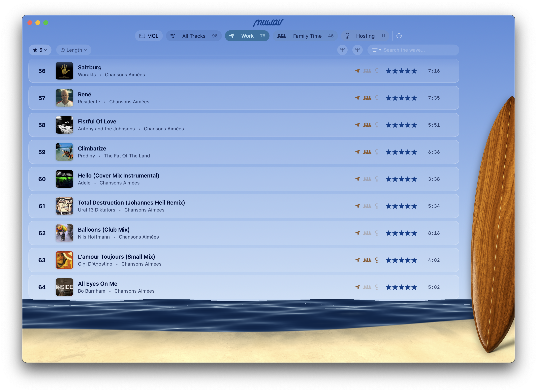Image resolution: width=537 pixels, height=392 pixels.
Task: Toggle Hosting tag on René
Action: (377, 98)
